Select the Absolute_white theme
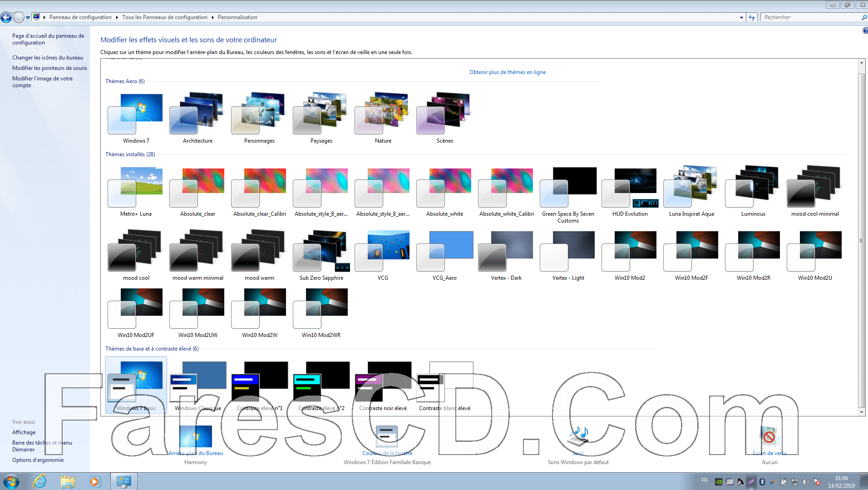Screen dimensions: 868x490 point(444,191)
